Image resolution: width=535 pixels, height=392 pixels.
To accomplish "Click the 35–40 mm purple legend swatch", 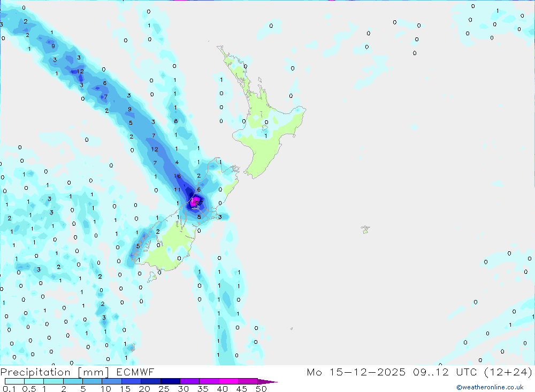I will tap(209, 381).
